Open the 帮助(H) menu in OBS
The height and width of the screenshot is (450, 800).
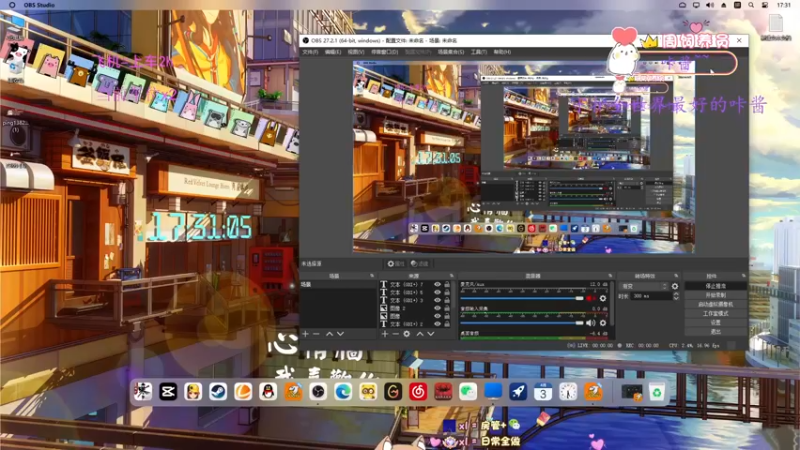point(502,52)
